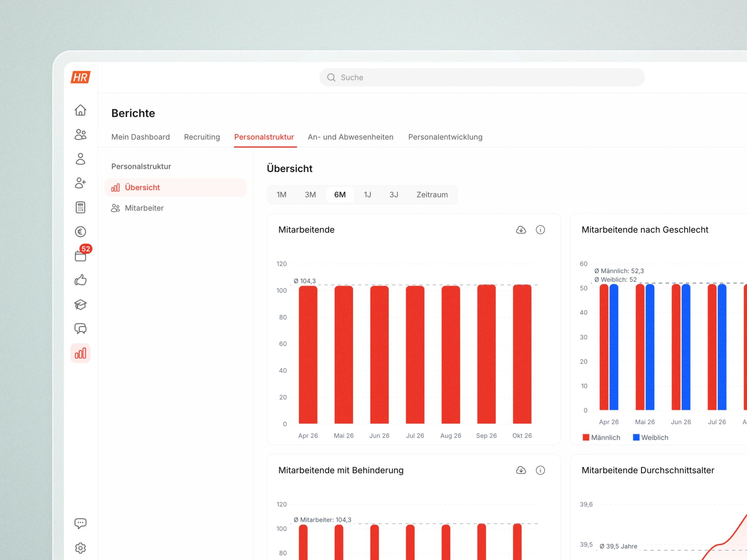Select the Personalstruktur tab

point(264,137)
